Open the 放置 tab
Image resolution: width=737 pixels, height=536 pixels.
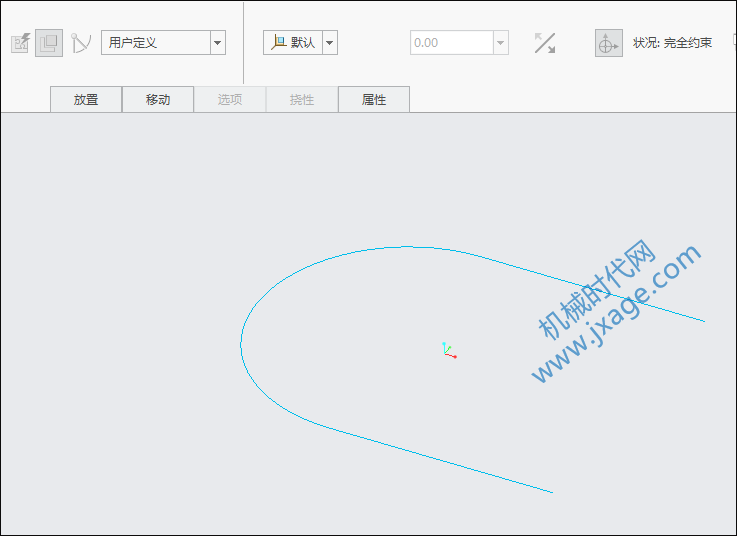(86, 99)
